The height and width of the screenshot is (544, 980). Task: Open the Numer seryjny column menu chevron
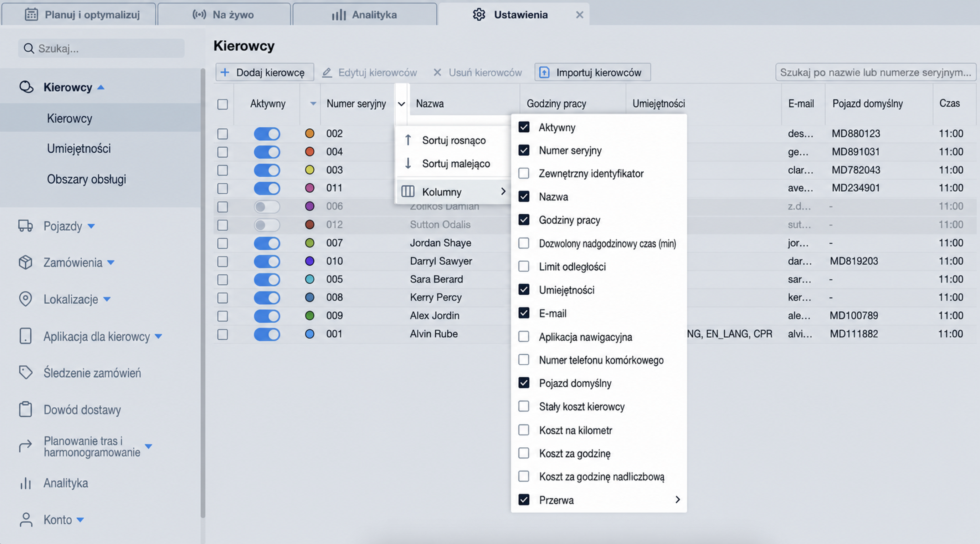(401, 104)
